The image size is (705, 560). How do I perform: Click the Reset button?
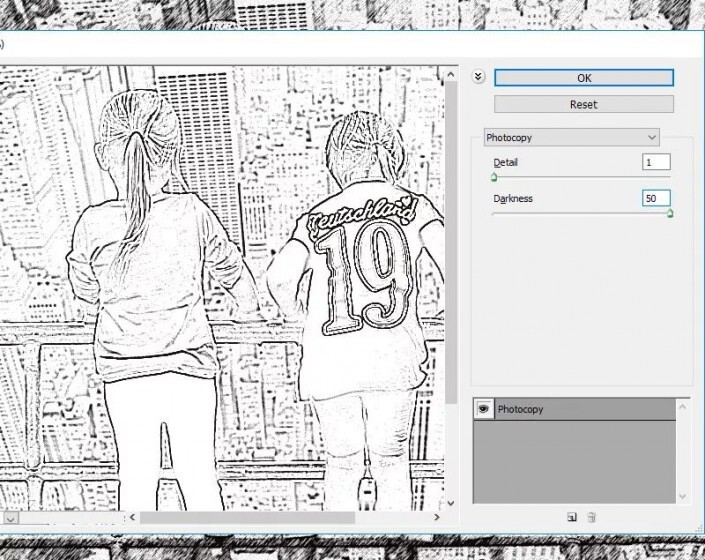[583, 104]
